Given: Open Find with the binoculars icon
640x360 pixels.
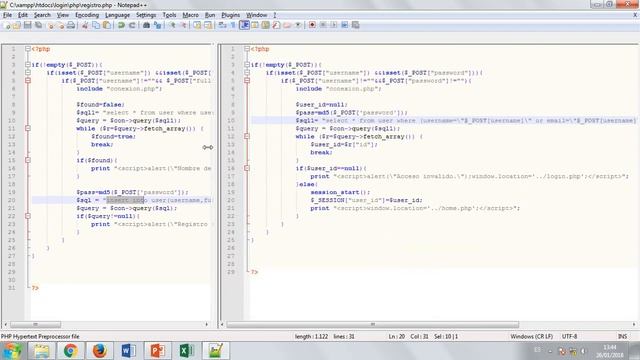Looking at the screenshot, I should (147, 25).
